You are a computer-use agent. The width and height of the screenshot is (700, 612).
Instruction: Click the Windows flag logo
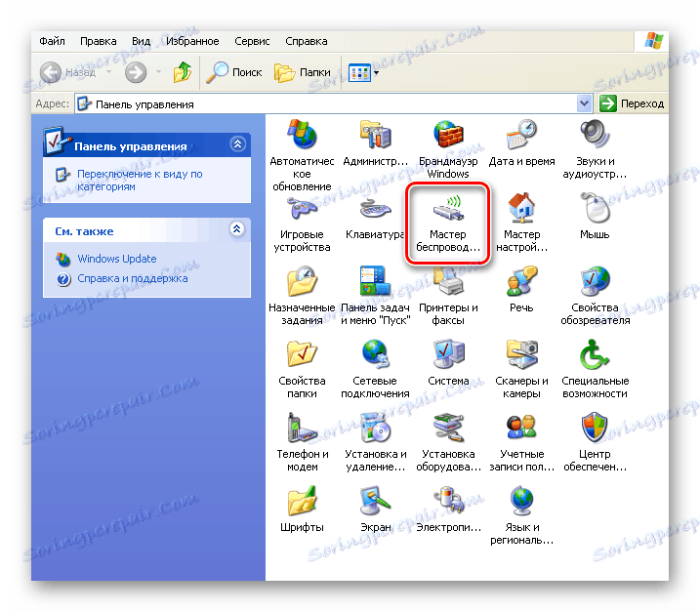(653, 41)
